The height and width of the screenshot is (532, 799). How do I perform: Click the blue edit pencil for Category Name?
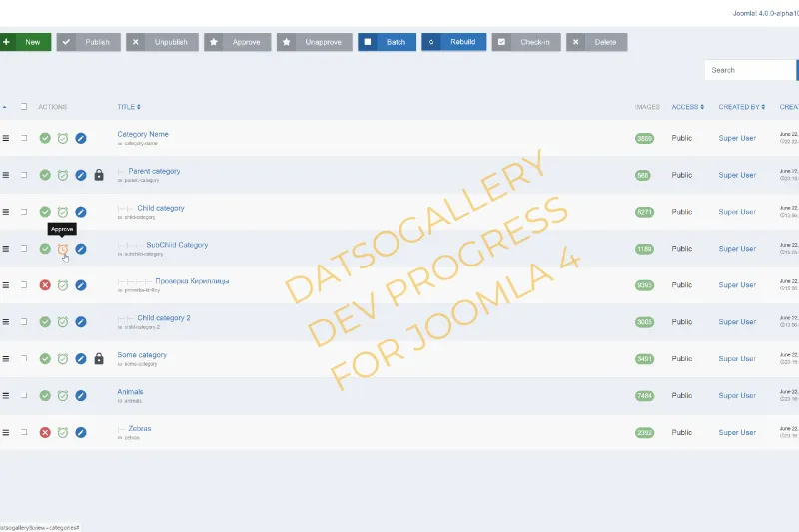[81, 138]
